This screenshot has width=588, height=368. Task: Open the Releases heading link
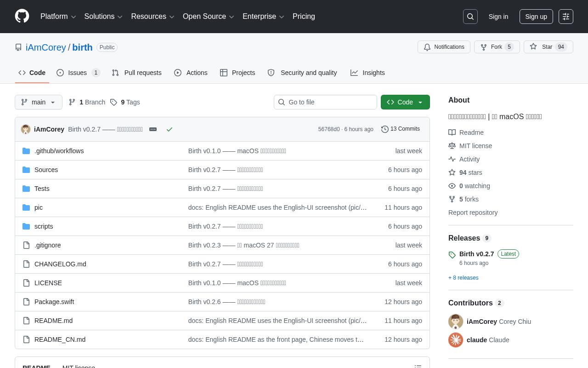[469, 238]
